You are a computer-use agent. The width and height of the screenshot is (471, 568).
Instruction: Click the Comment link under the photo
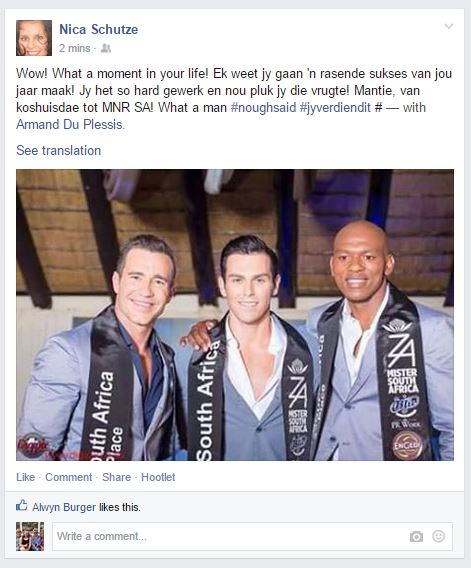pyautogui.click(x=68, y=477)
